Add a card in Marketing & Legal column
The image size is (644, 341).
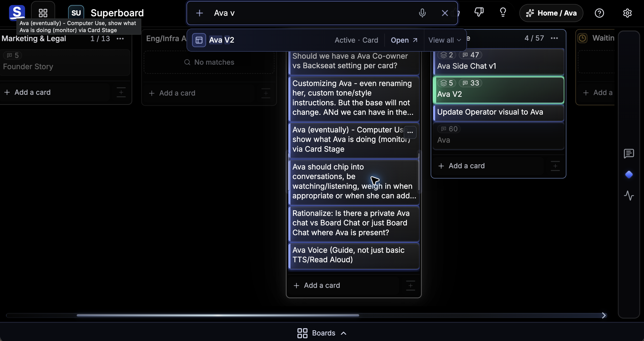click(55, 92)
